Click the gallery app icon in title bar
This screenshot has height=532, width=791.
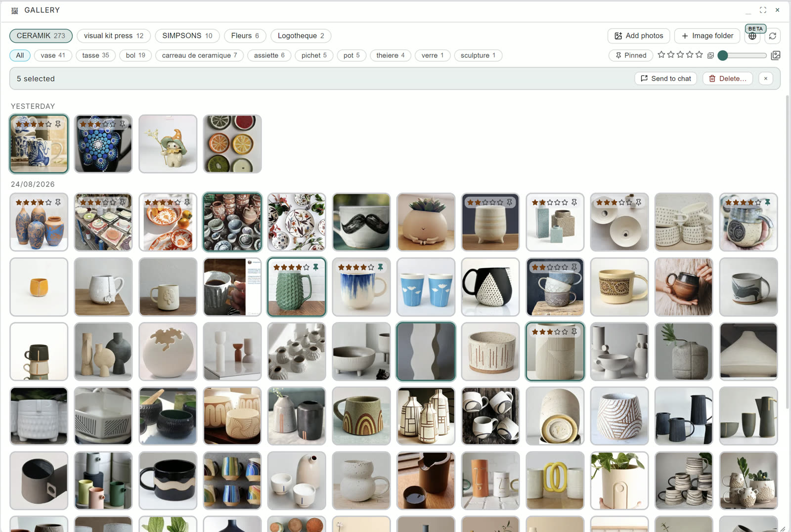[x=15, y=10]
